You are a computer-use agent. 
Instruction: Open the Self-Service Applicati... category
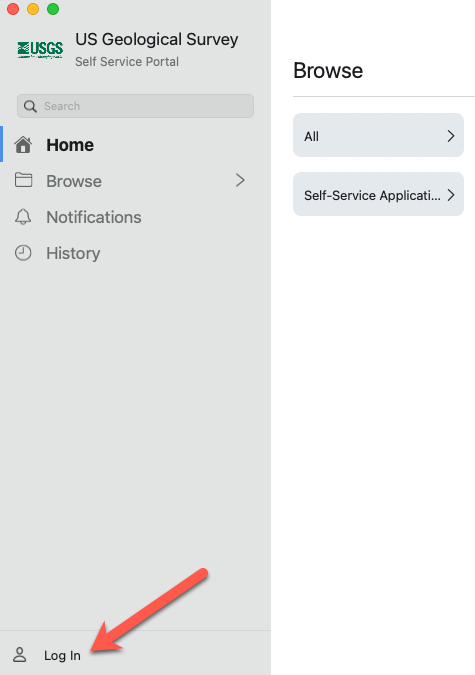coord(378,194)
